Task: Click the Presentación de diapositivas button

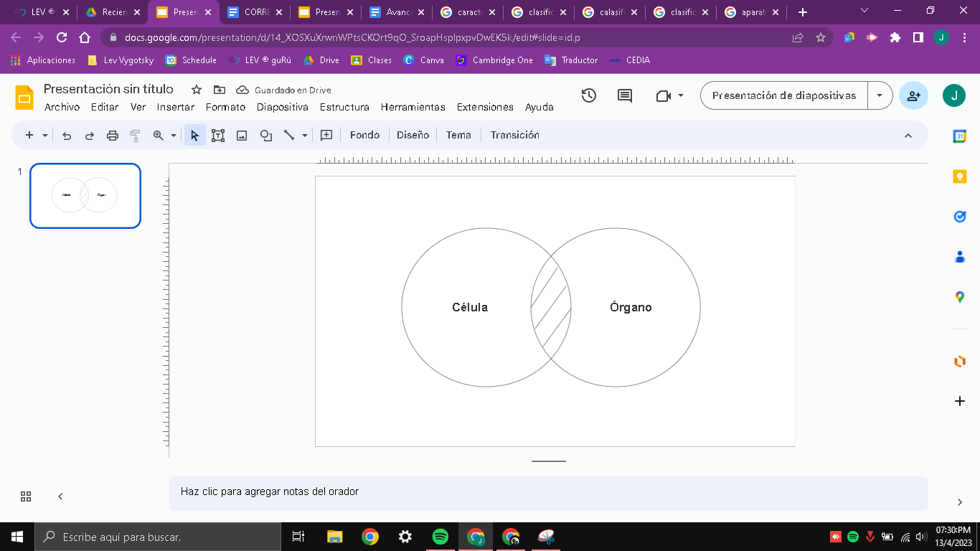Action: tap(784, 95)
